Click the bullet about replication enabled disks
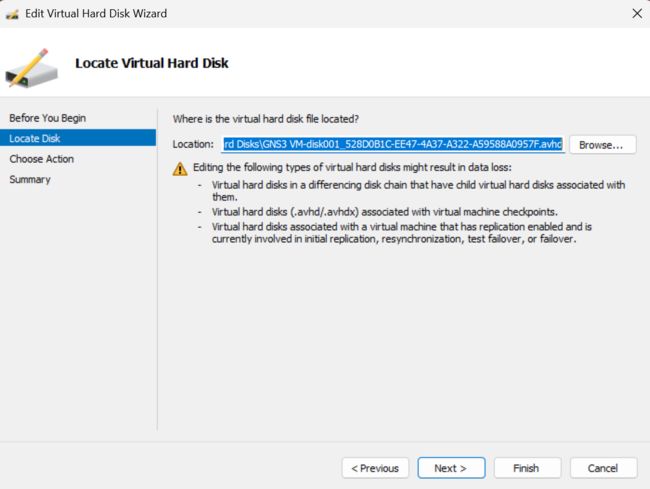 click(402, 233)
